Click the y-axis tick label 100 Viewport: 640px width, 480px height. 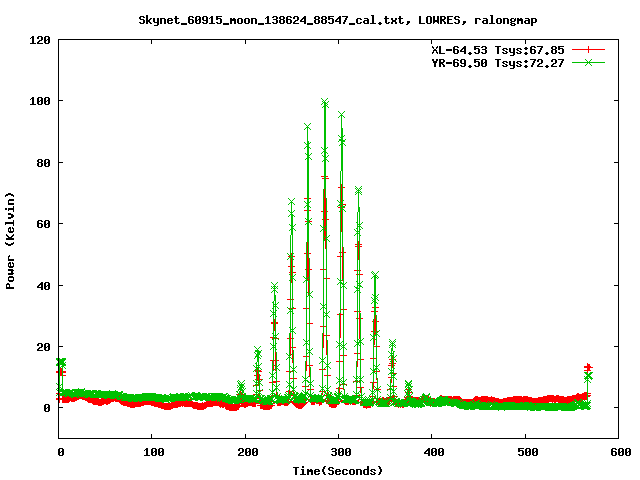(x=40, y=101)
